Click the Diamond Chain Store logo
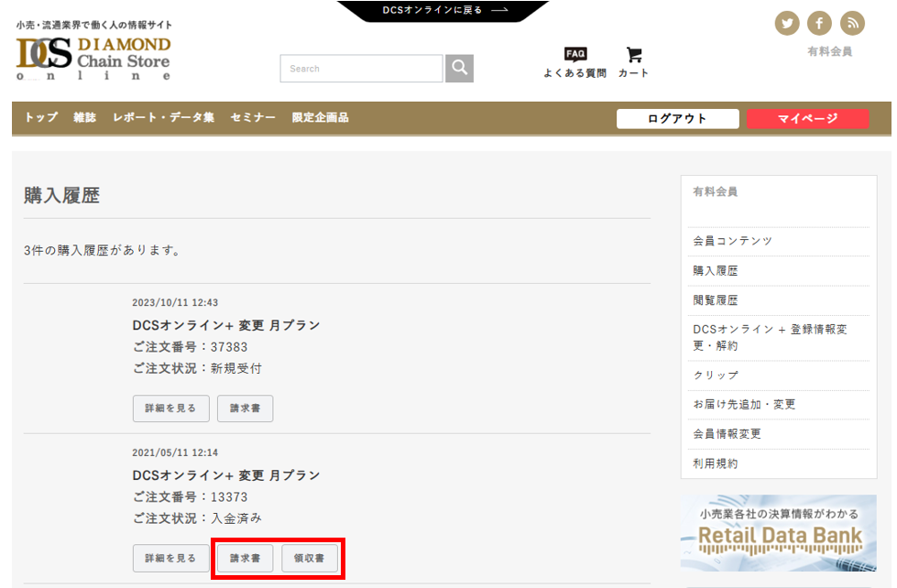 pos(93,58)
